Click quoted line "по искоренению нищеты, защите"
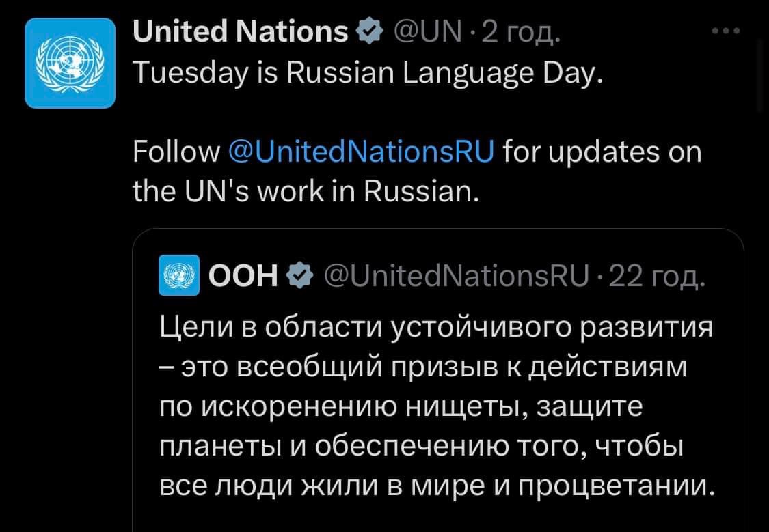Screen dimensions: 769x532 tap(401, 406)
